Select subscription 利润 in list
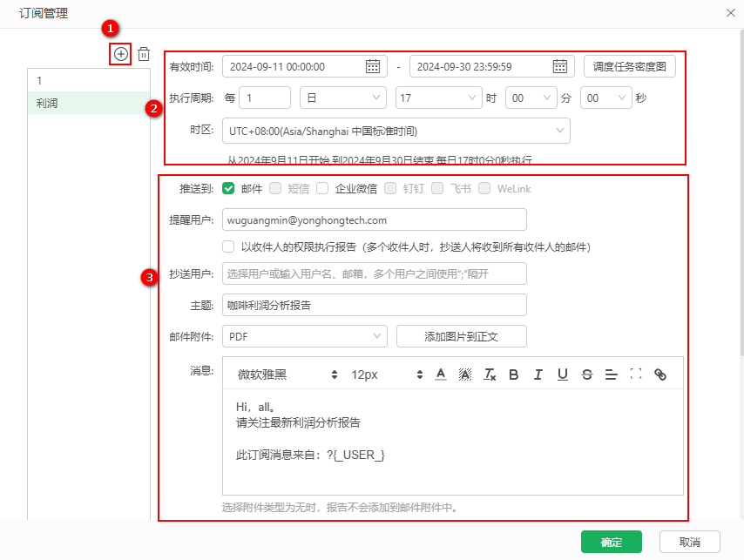Viewport: 744px width, 560px height. [89, 103]
